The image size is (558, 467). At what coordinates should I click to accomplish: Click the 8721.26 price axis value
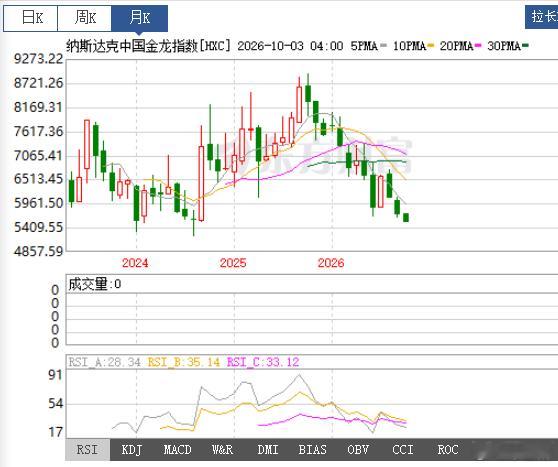click(x=38, y=83)
